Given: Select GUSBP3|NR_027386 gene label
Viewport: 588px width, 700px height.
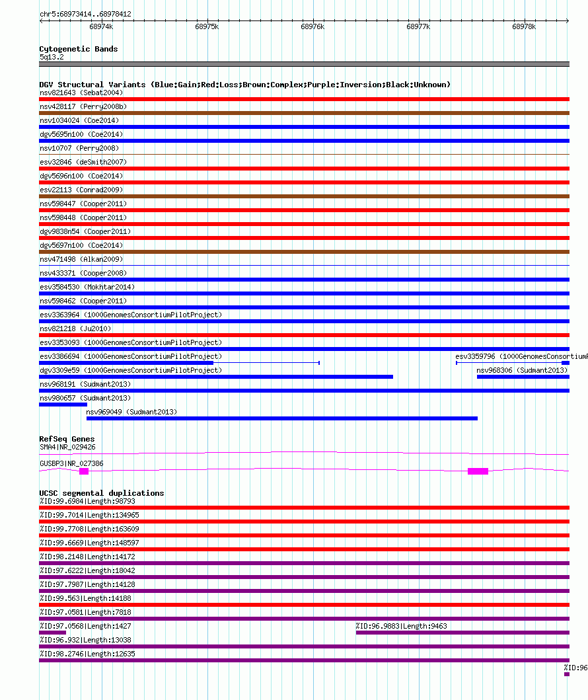Looking at the screenshot, I should click(x=71, y=463).
